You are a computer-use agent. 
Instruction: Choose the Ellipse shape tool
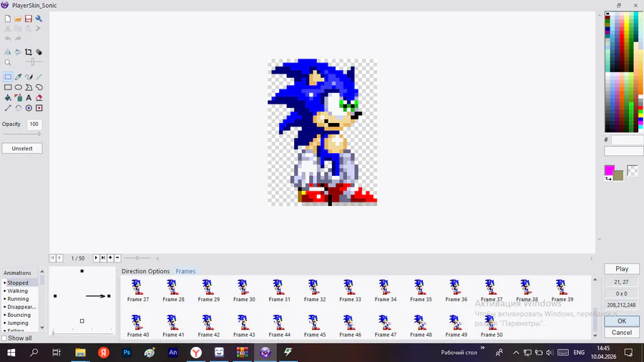click(x=19, y=87)
